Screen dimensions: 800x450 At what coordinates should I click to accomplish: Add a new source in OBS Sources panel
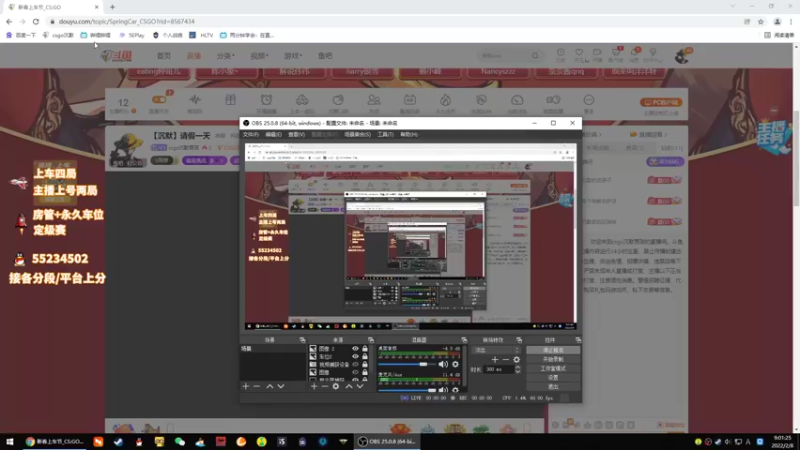click(x=314, y=387)
